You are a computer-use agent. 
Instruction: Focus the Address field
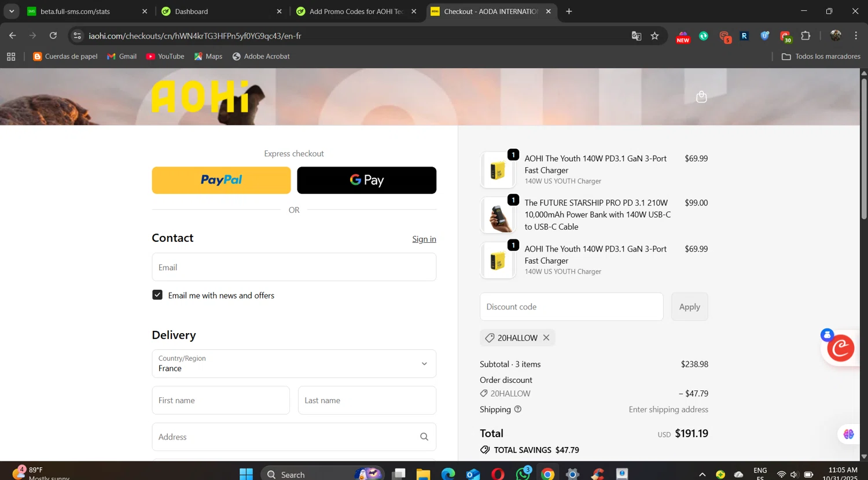294,437
